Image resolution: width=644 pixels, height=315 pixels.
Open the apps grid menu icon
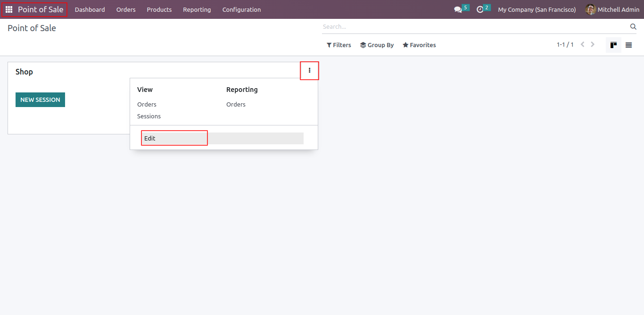[9, 9]
